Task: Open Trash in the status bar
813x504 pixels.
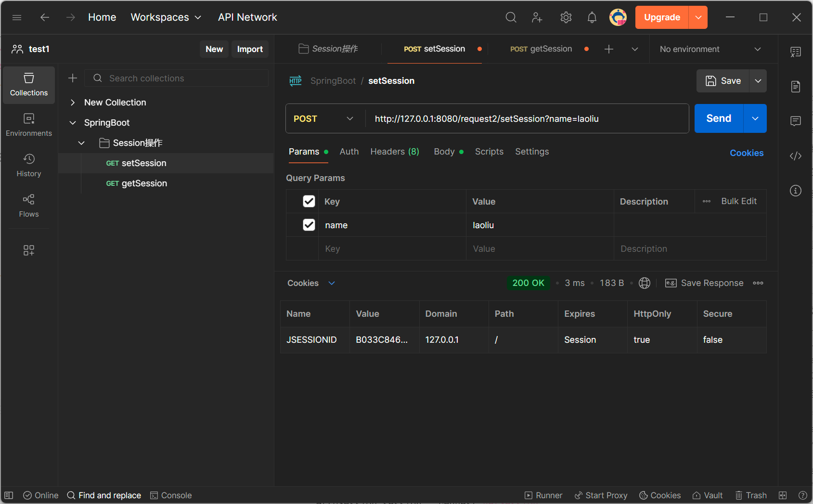Action: (x=751, y=495)
